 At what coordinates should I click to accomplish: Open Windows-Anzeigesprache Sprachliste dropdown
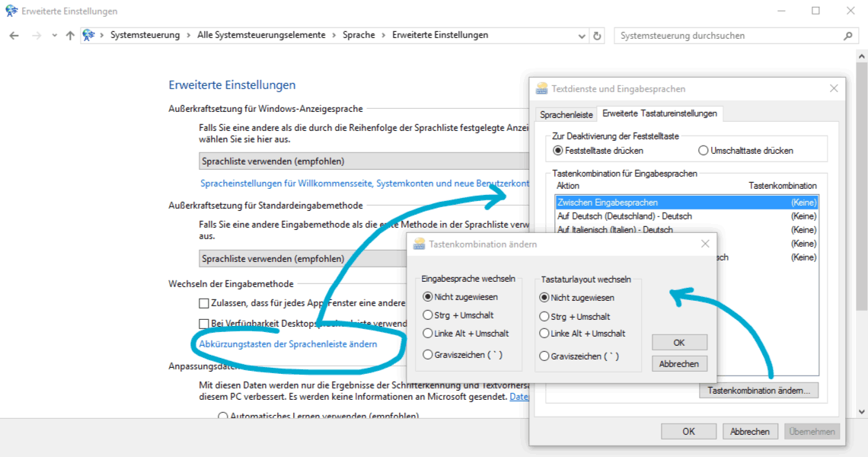(x=364, y=161)
